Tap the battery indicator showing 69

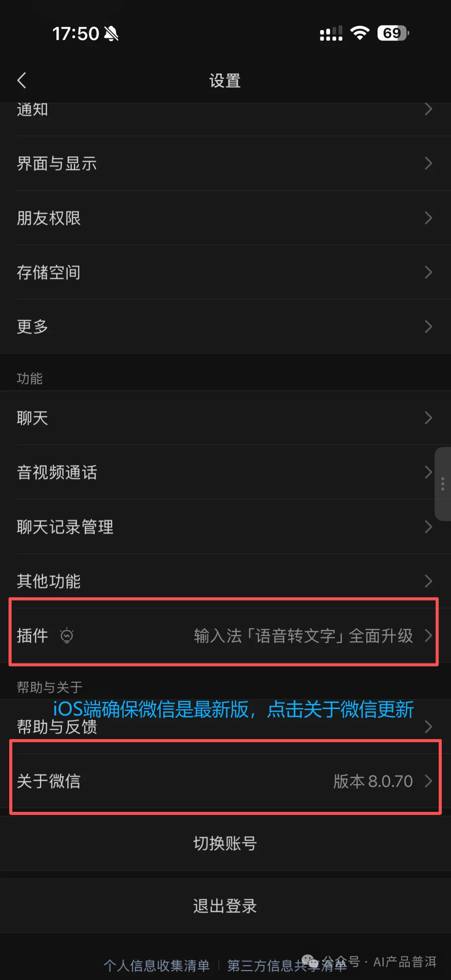pyautogui.click(x=393, y=33)
